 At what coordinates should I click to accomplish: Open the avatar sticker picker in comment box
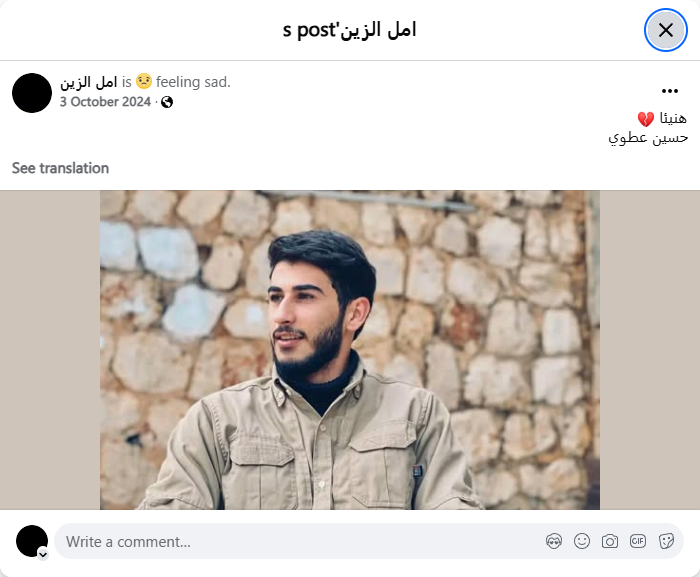click(554, 541)
